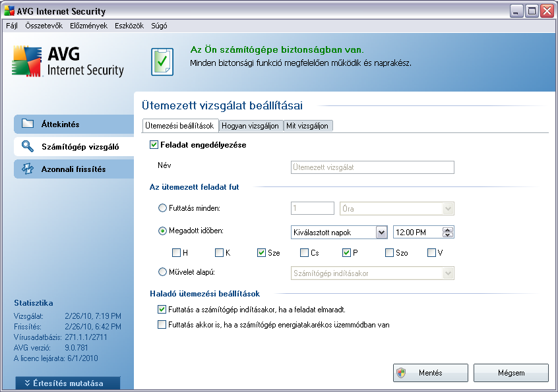Click the Név text field
Viewport: 558px width, 392px height.
click(373, 167)
